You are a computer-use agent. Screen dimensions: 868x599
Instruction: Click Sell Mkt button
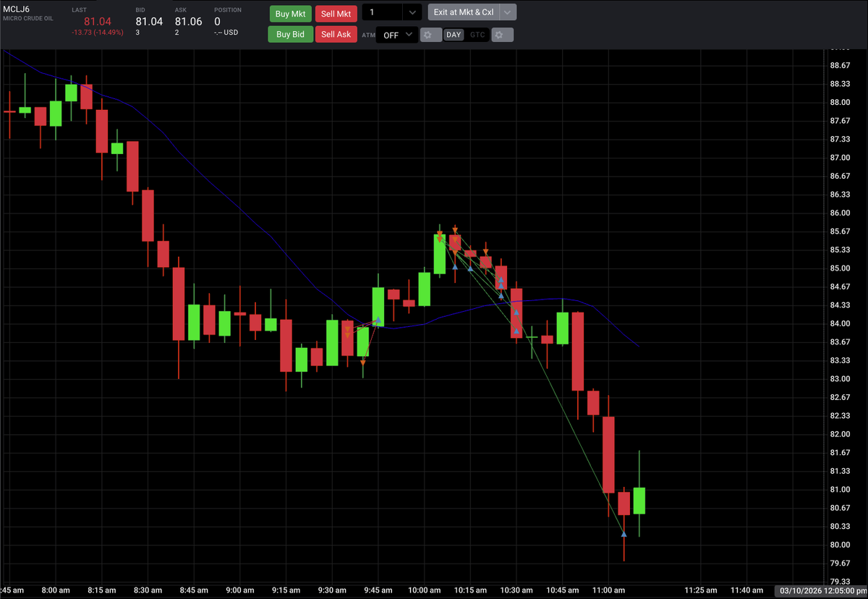click(336, 13)
